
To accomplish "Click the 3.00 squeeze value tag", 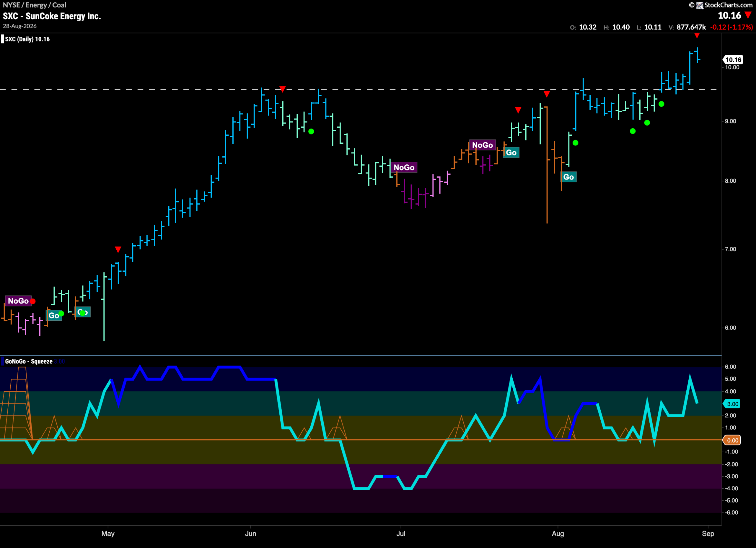I will coord(732,404).
